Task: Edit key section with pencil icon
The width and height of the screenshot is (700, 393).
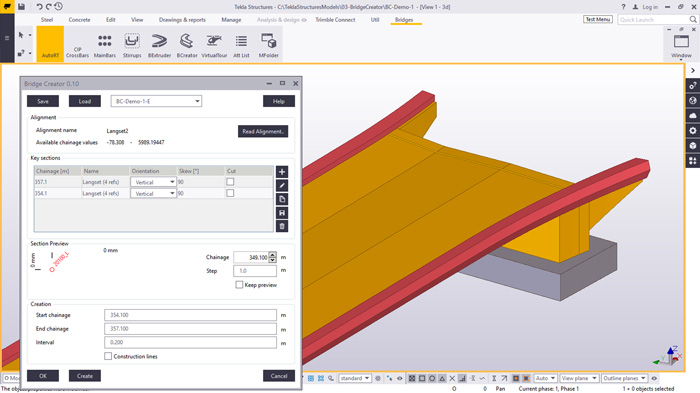Action: 282,185
